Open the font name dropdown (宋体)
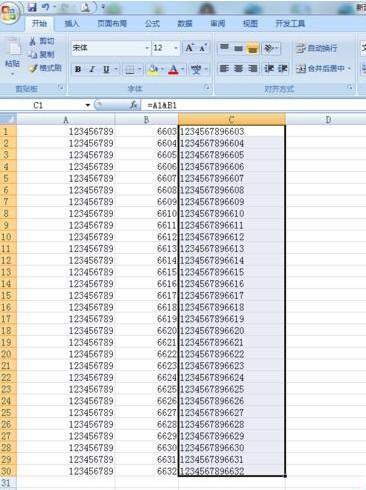The width and height of the screenshot is (366, 490). pyautogui.click(x=147, y=48)
